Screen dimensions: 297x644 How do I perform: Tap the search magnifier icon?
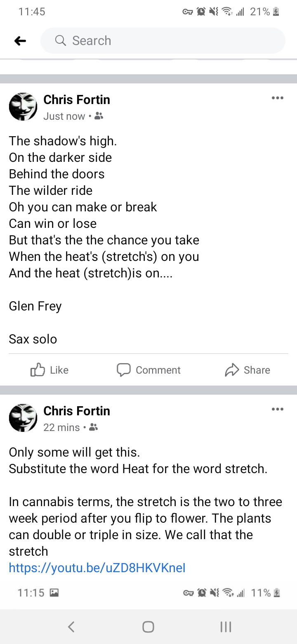click(x=60, y=40)
